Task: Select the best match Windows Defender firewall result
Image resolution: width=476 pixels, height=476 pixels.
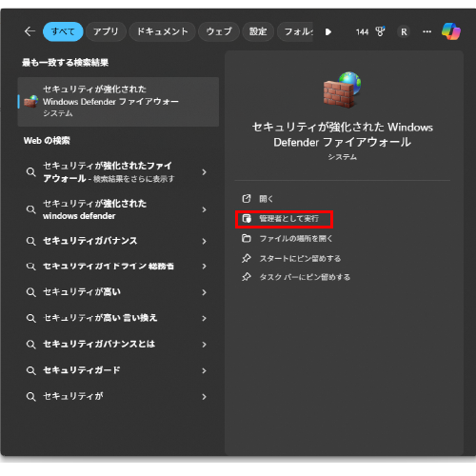Action: coord(118,102)
